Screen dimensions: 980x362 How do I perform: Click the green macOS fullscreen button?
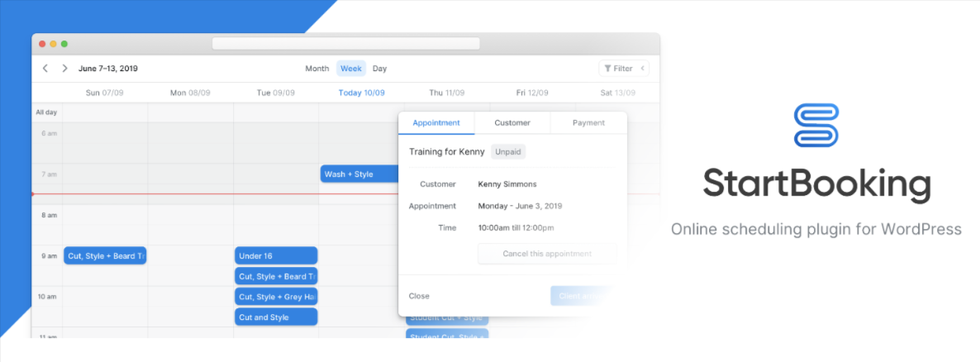64,44
